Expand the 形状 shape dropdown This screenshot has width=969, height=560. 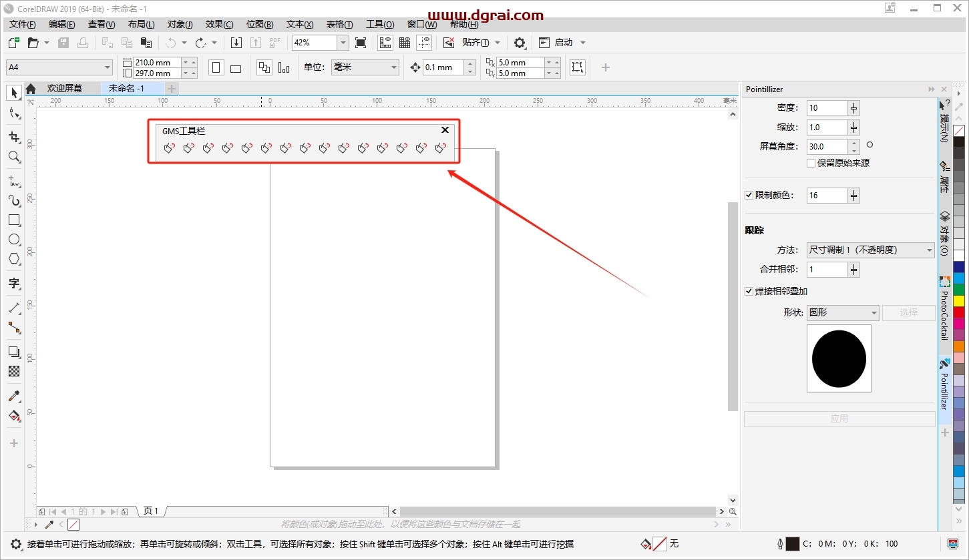tap(843, 313)
